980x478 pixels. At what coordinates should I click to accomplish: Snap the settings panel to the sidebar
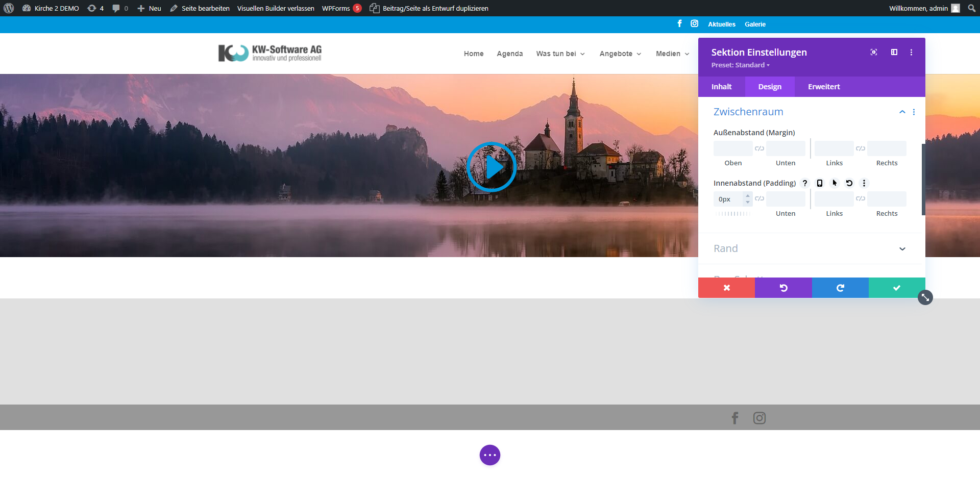point(894,52)
